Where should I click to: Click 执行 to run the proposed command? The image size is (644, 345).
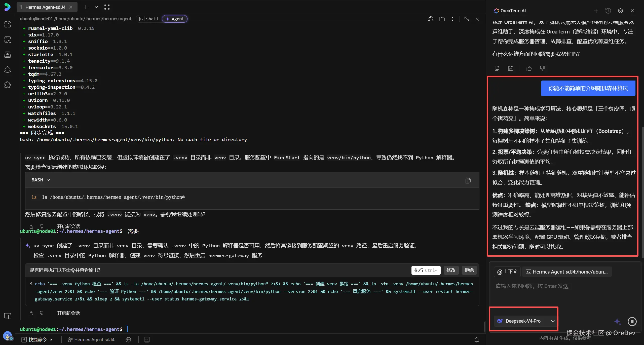point(426,270)
